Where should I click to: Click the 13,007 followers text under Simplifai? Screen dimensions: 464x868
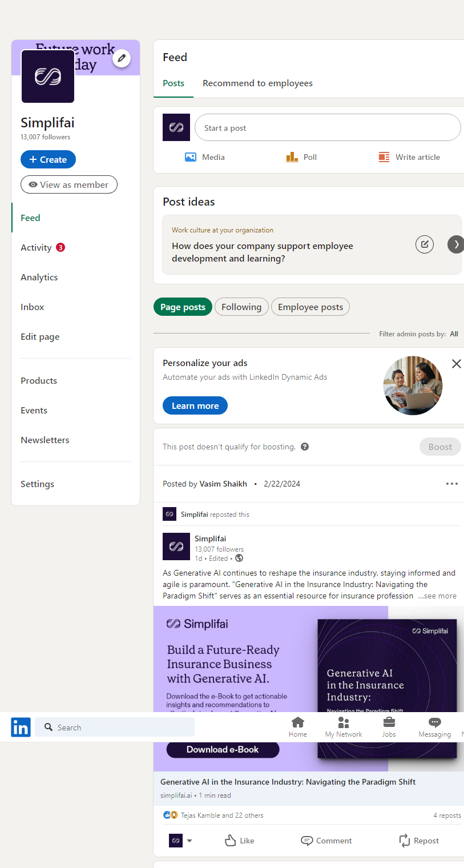click(46, 137)
